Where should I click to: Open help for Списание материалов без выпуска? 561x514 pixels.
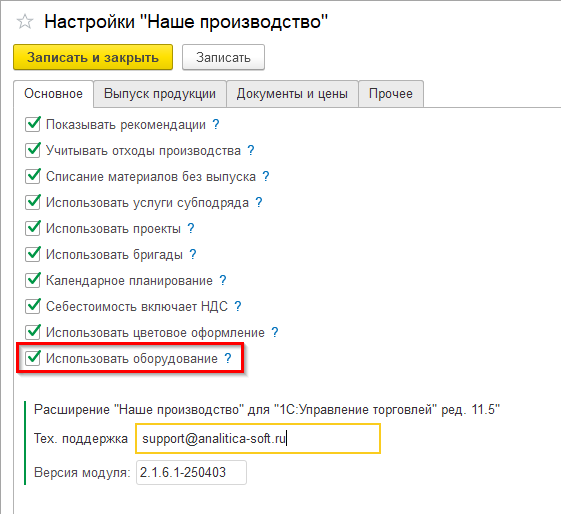265,176
